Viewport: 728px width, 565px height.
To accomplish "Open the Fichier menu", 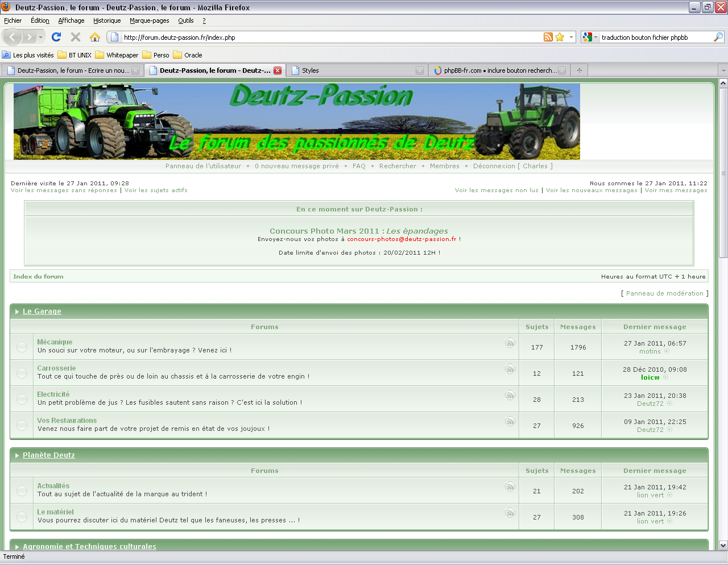I will click(x=13, y=20).
